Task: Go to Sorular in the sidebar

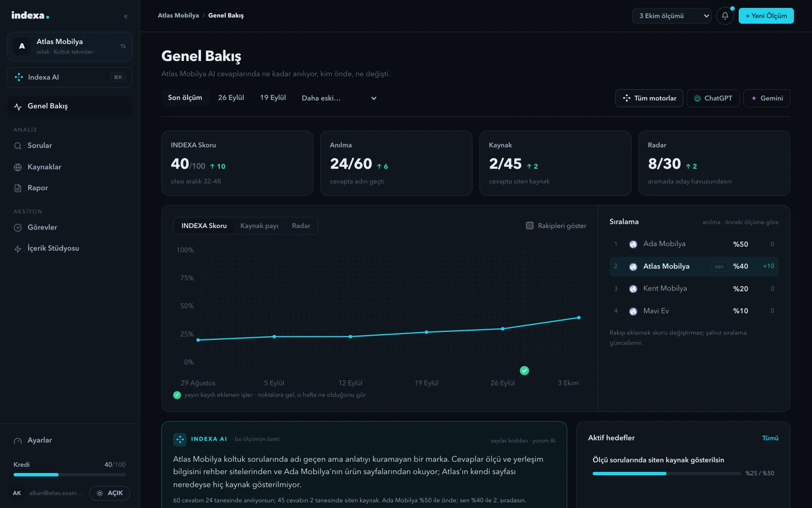Action: [x=70, y=146]
